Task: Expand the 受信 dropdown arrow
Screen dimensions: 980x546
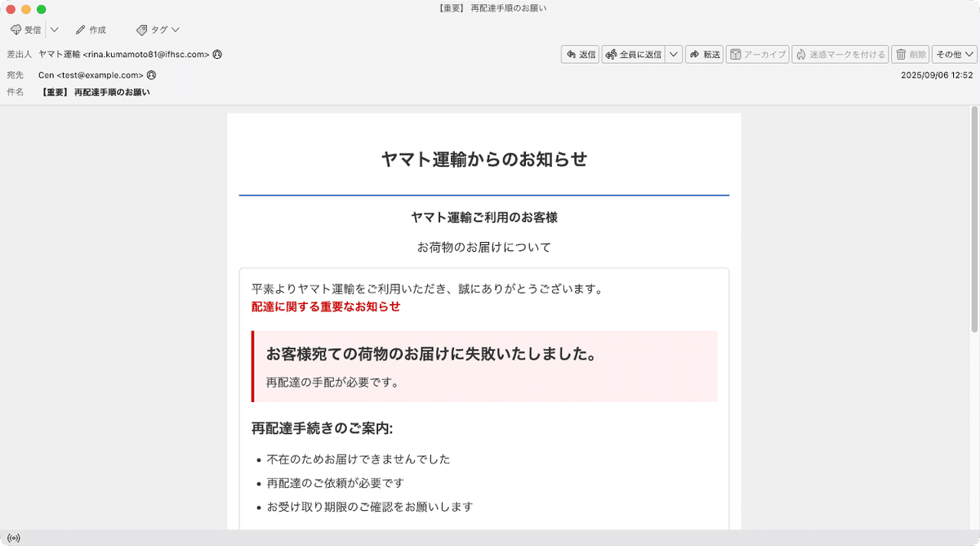Action: tap(53, 29)
